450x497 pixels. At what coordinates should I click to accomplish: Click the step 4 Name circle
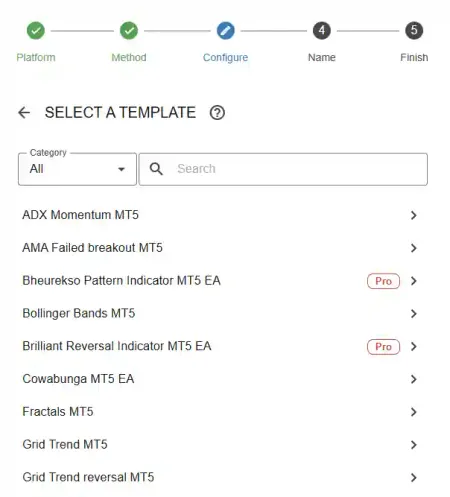click(322, 31)
